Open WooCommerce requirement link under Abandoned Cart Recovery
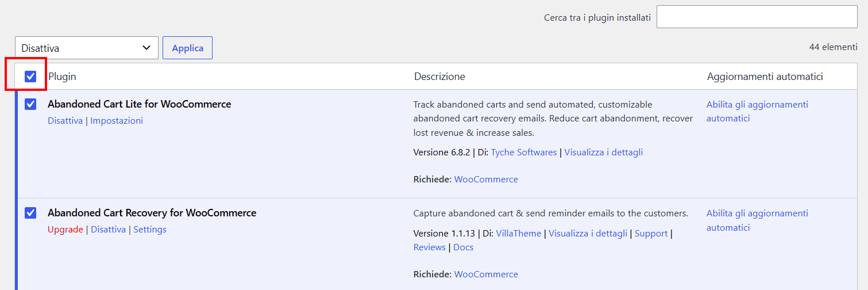The height and width of the screenshot is (290, 868). (x=486, y=274)
